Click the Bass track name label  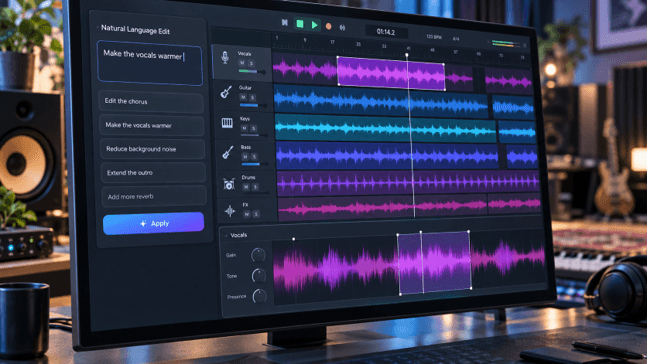coord(246,147)
